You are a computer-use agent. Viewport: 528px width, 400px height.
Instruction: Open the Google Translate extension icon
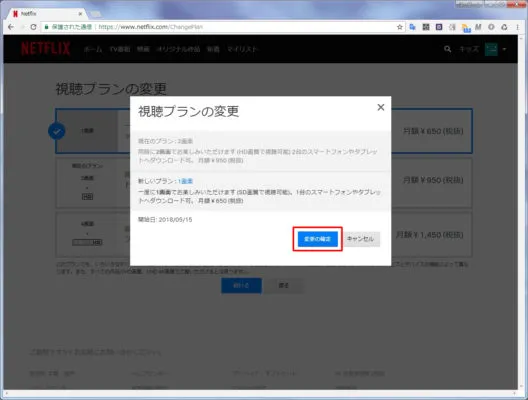(412, 27)
